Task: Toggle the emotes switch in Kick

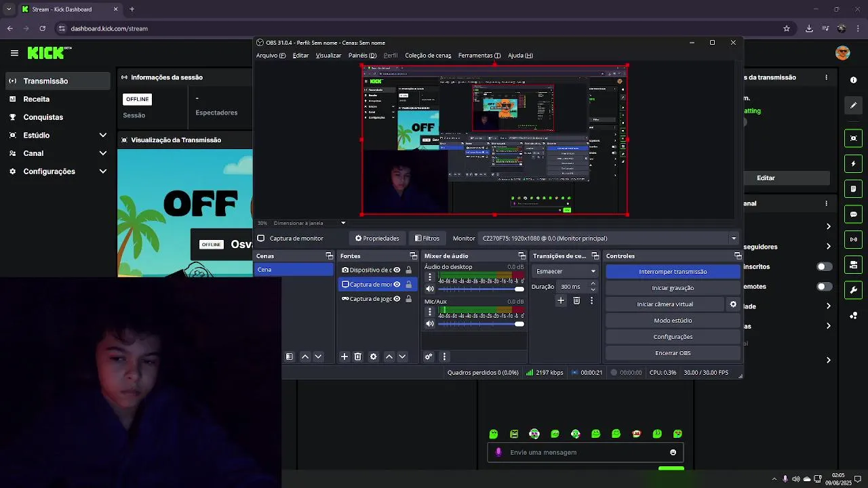Action: pos(824,287)
